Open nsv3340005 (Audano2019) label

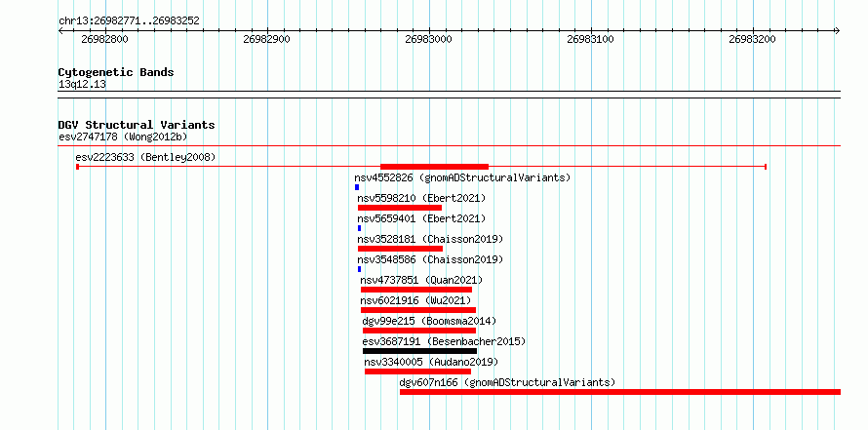[431, 362]
